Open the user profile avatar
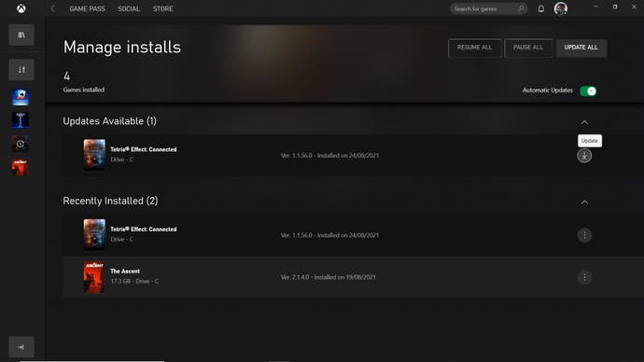 point(561,8)
